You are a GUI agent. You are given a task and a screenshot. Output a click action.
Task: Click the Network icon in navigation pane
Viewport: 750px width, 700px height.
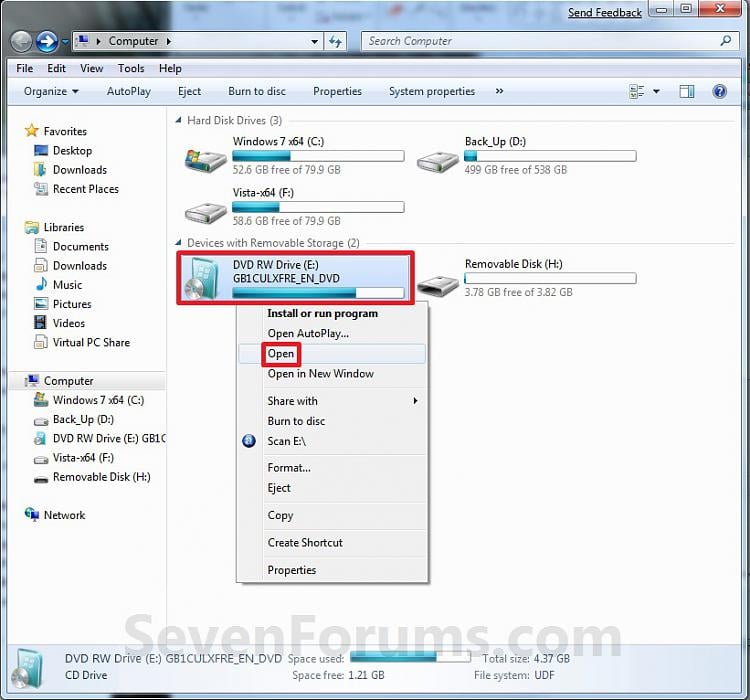click(32, 515)
